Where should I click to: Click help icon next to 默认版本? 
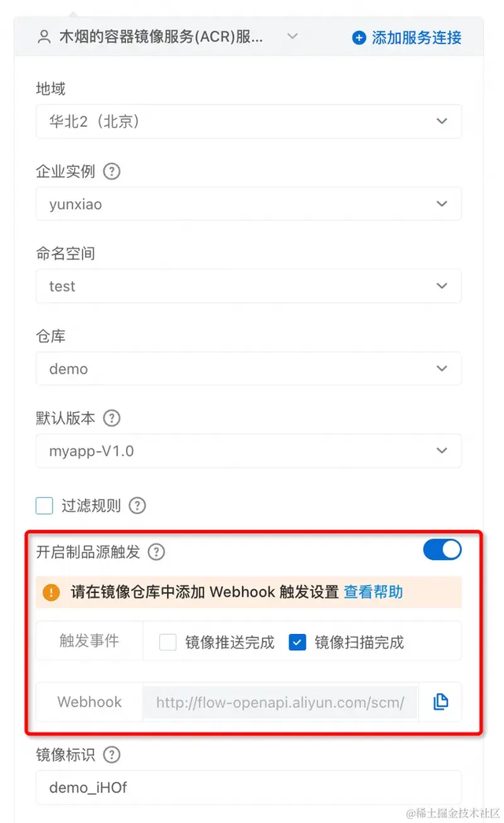pyautogui.click(x=111, y=418)
